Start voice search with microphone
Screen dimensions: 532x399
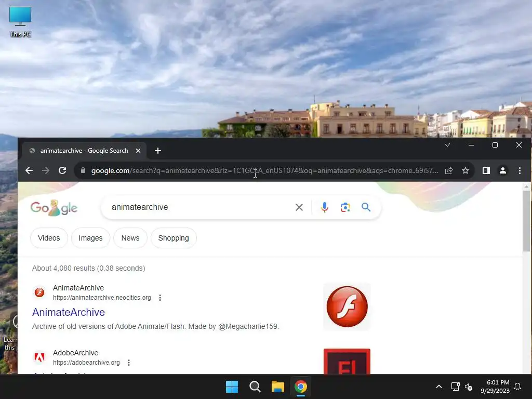[x=324, y=207]
